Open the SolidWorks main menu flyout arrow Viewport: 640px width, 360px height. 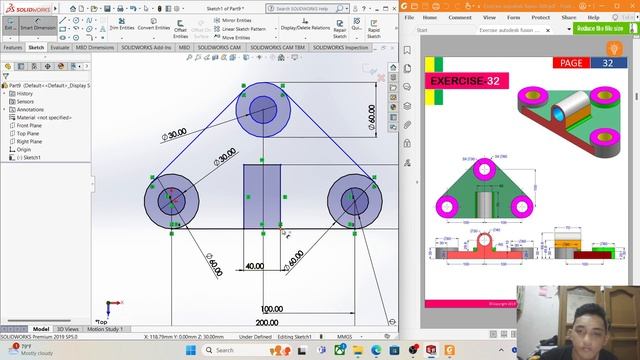point(56,8)
